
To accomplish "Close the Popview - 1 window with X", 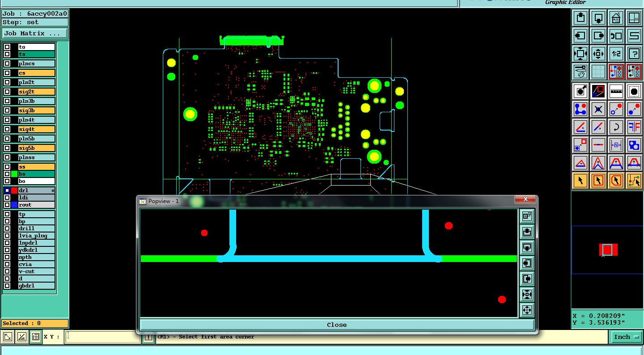I will pyautogui.click(x=525, y=199).
